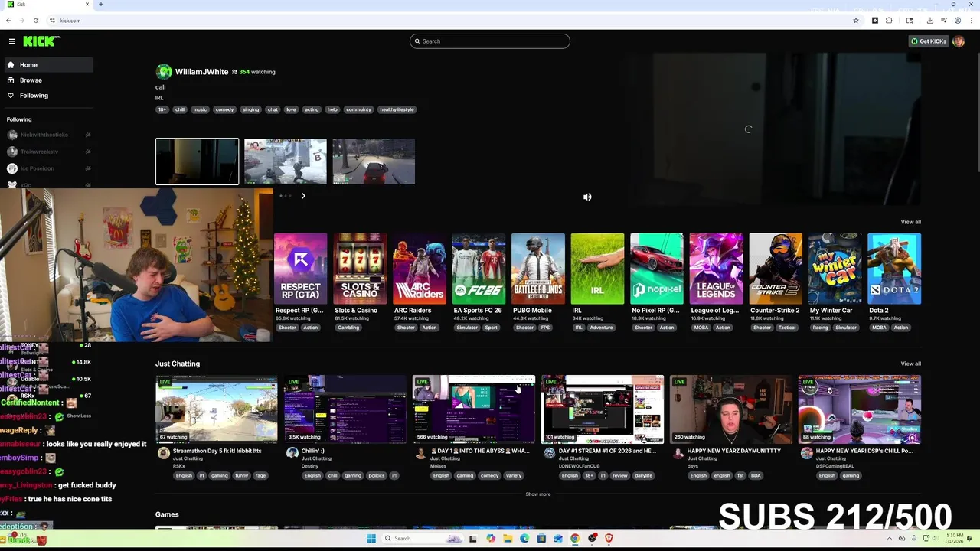Open the My Winter Car category

835,269
